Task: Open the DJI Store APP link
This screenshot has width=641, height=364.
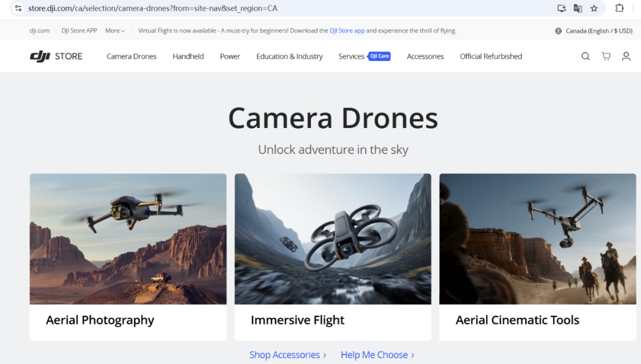Action: click(80, 31)
